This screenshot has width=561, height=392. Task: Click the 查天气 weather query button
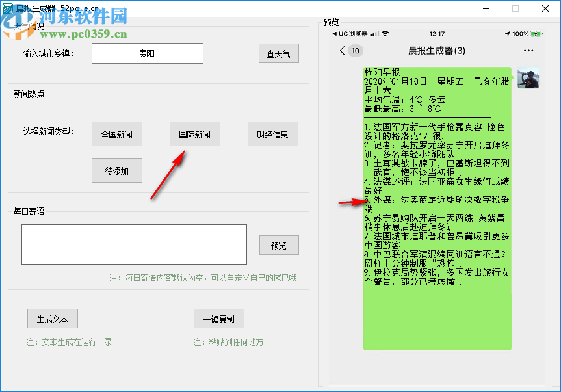tap(279, 53)
